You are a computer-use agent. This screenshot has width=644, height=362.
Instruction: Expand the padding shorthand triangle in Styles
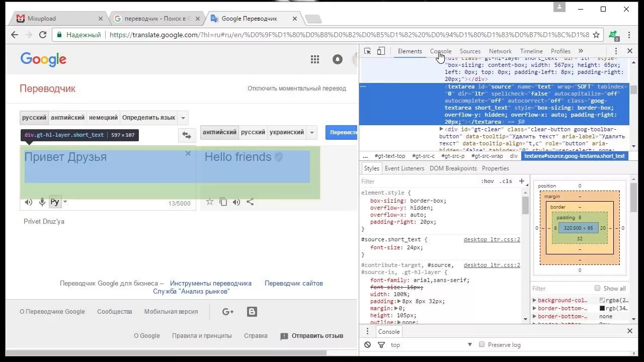[x=400, y=301]
